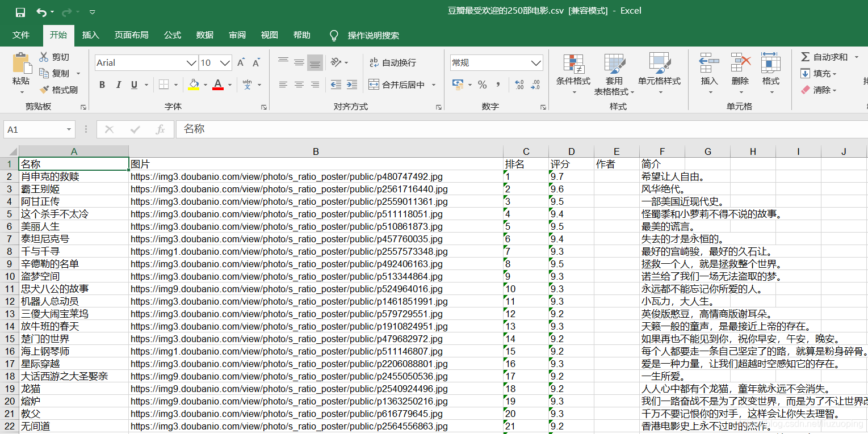Viewport: 868px width, 434px height.
Task: Toggle Merge and Center (合并后居中)
Action: click(x=397, y=85)
